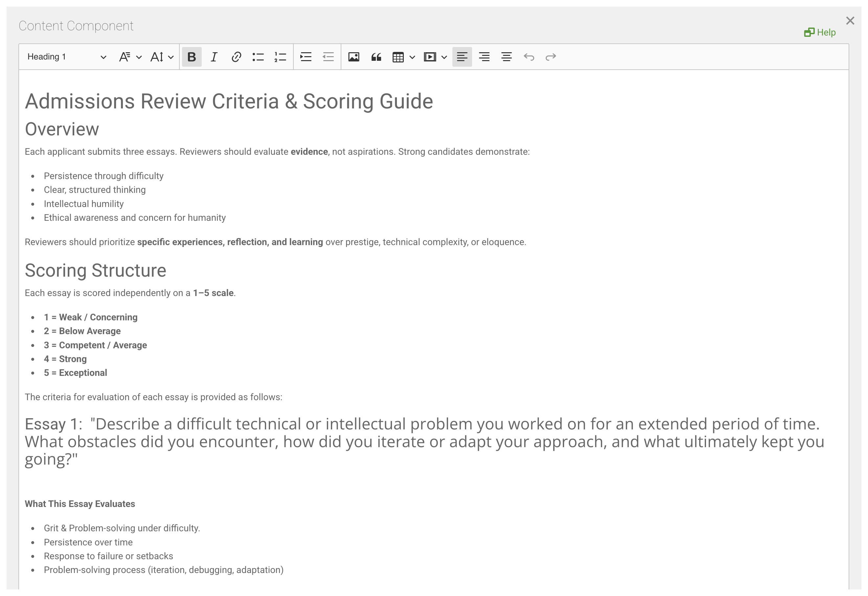Center align text
Viewport: 868px width, 596px height.
click(x=507, y=57)
